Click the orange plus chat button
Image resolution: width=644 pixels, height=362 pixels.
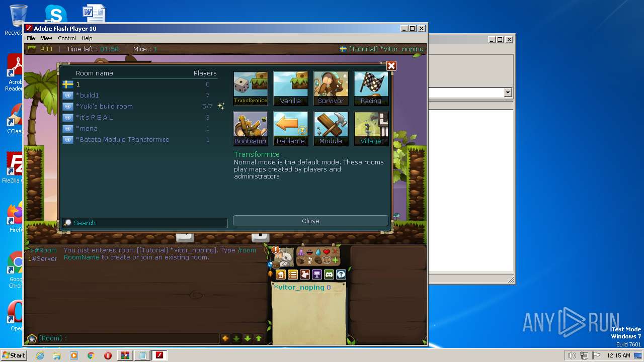(225, 338)
